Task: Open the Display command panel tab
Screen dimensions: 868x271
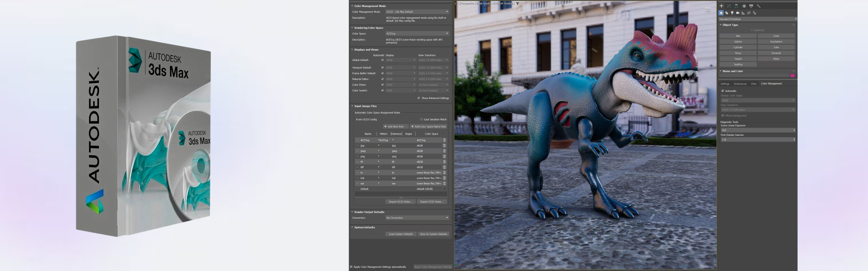Action: pyautogui.click(x=751, y=6)
